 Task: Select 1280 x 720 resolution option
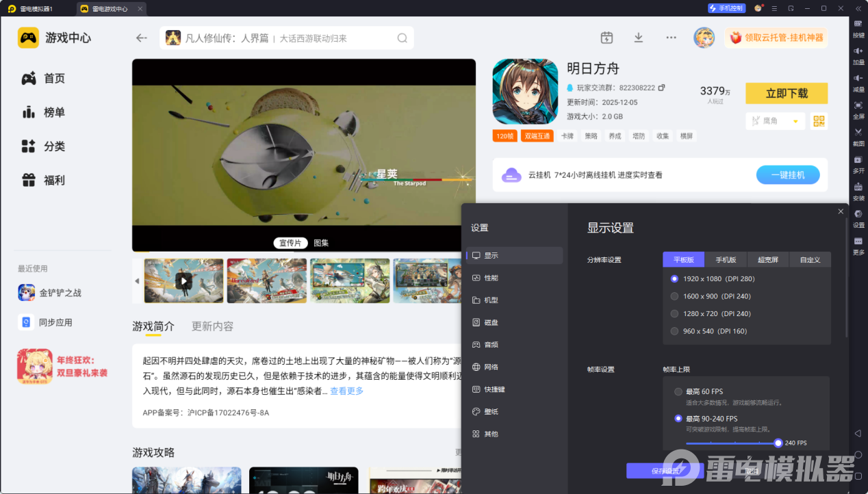(x=675, y=313)
